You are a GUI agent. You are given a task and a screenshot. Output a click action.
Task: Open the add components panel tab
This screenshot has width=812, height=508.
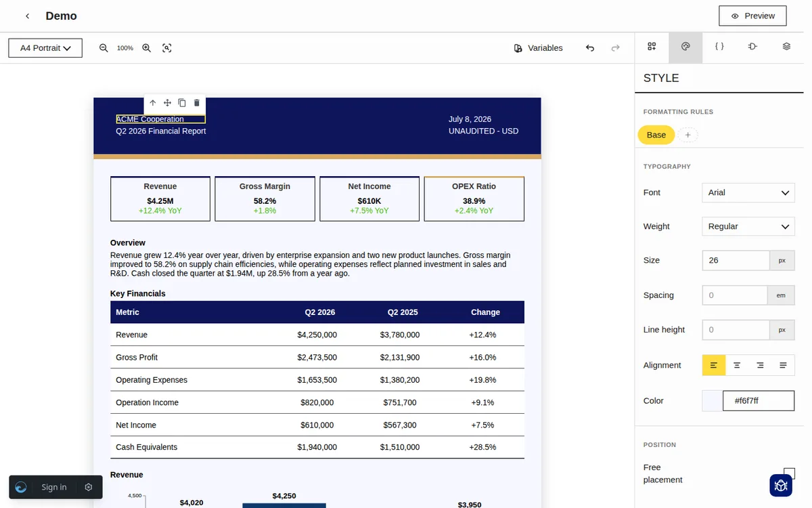(x=652, y=47)
